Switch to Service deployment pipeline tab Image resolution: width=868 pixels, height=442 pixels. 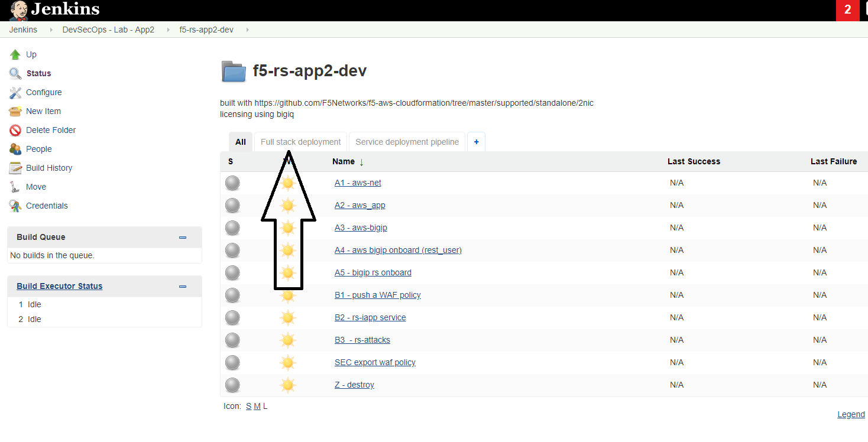(x=407, y=142)
